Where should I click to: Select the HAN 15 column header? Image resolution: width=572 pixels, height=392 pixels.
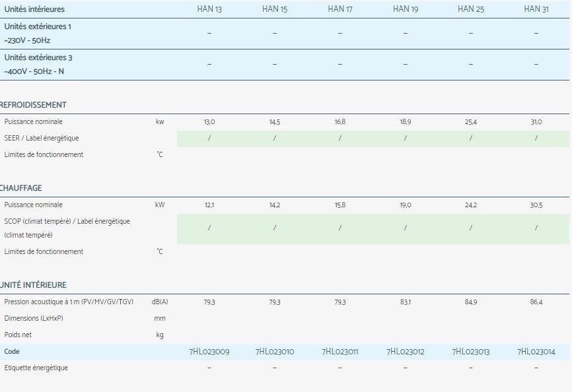click(x=275, y=9)
